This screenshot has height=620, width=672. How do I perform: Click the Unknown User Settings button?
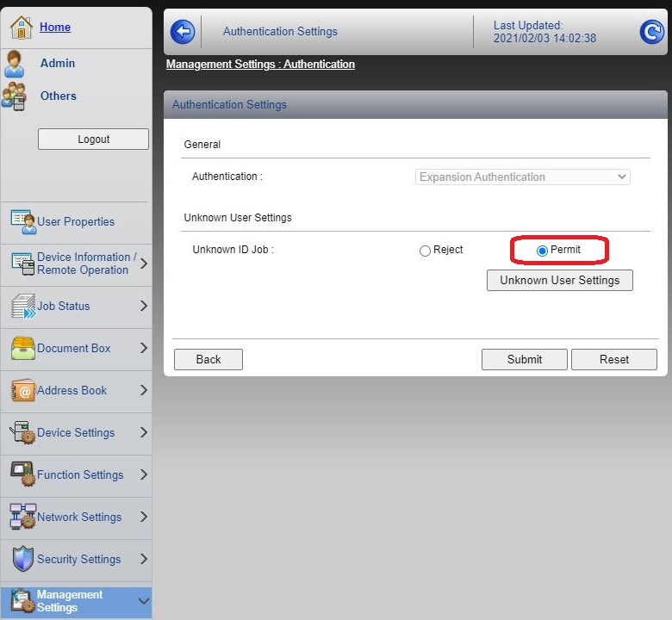559,280
